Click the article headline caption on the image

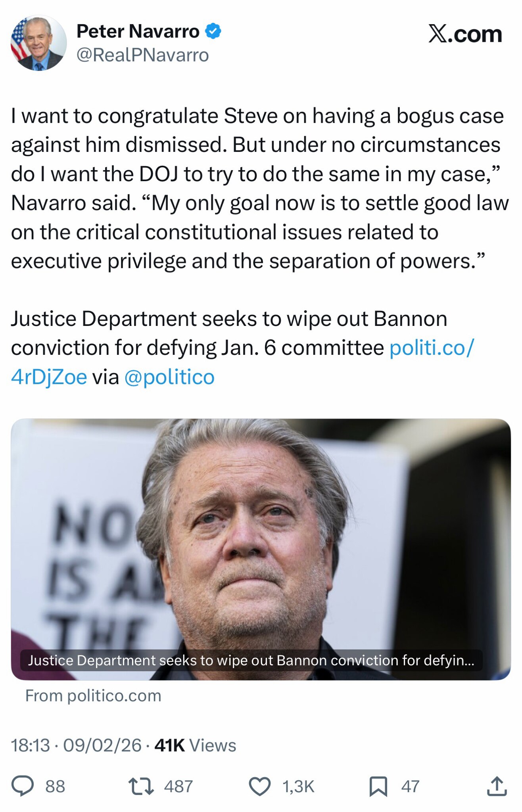point(251,660)
